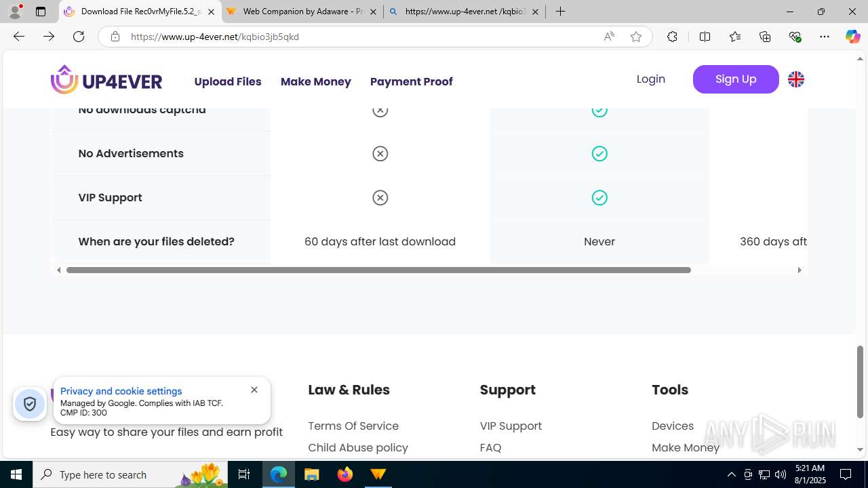868x488 pixels.
Task: Open Make Money link under Tools
Action: 686,447
